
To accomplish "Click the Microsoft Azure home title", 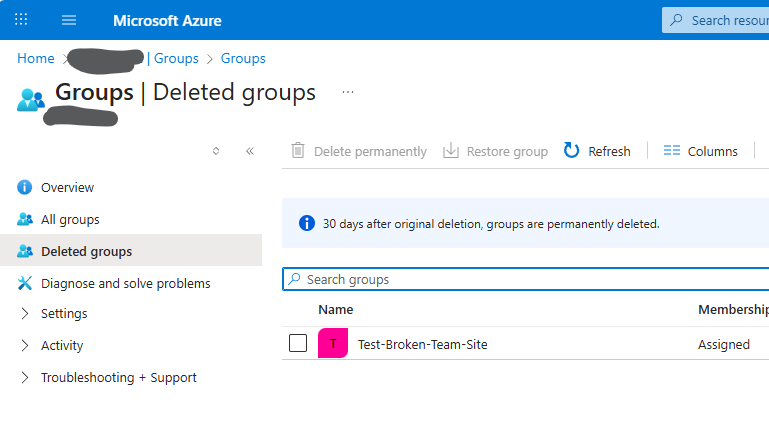I will point(167,21).
